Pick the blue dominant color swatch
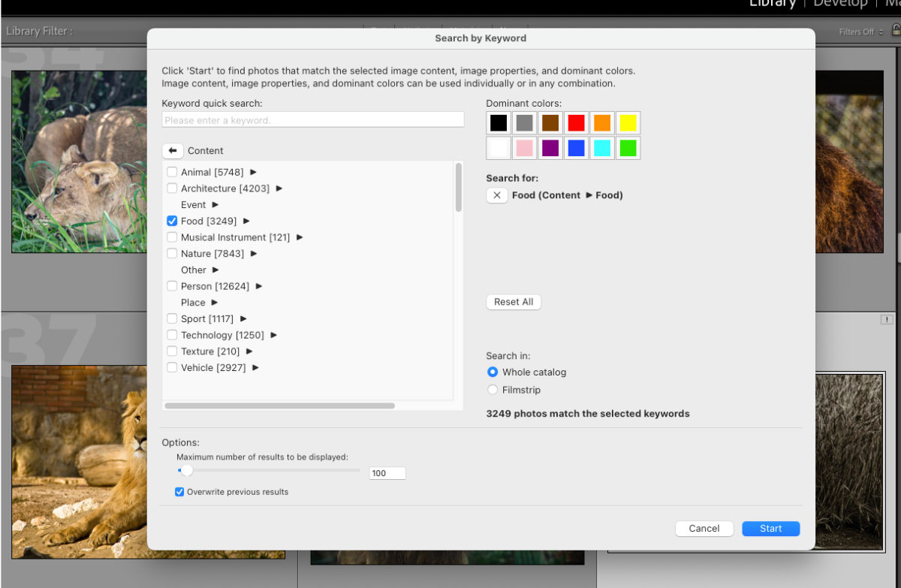This screenshot has height=588, width=901. coord(576,148)
